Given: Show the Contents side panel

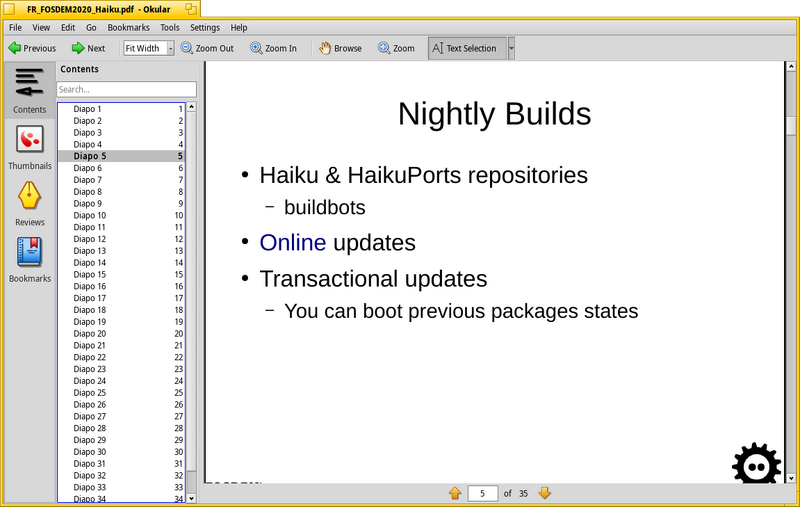Looking at the screenshot, I should (30, 90).
